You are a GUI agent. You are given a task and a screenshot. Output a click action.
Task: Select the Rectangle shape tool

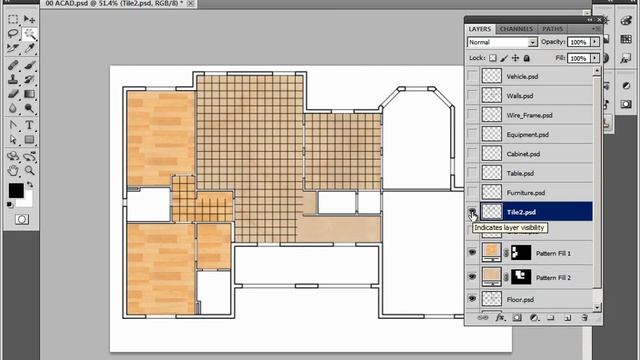pyautogui.click(x=29, y=140)
